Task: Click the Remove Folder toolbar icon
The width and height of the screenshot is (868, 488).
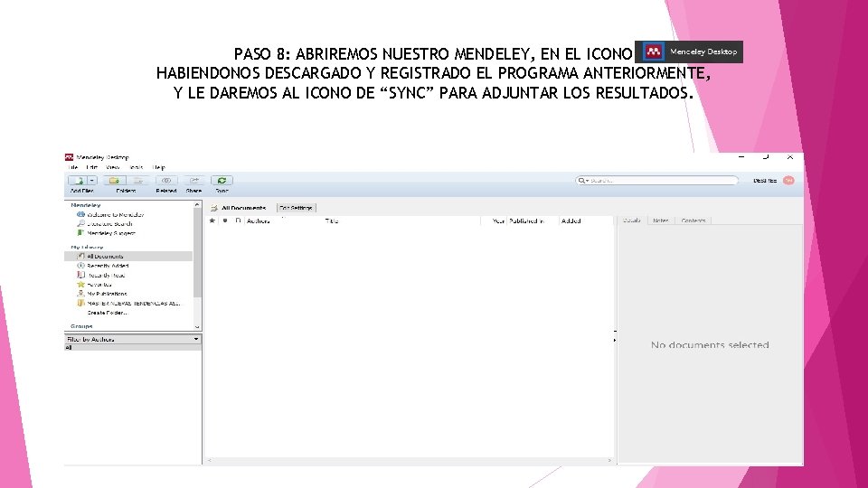Action: point(138,181)
